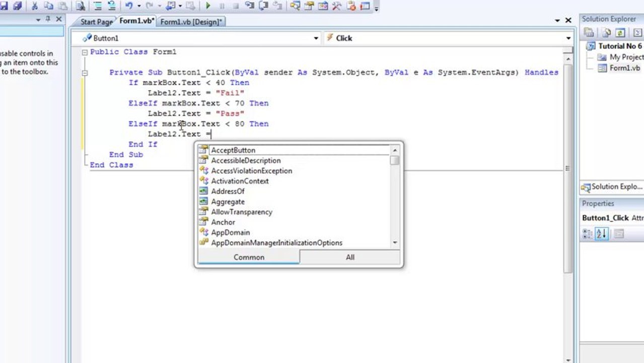
Task: Choose Anchor in the IntelliSense list
Action: click(x=294, y=222)
